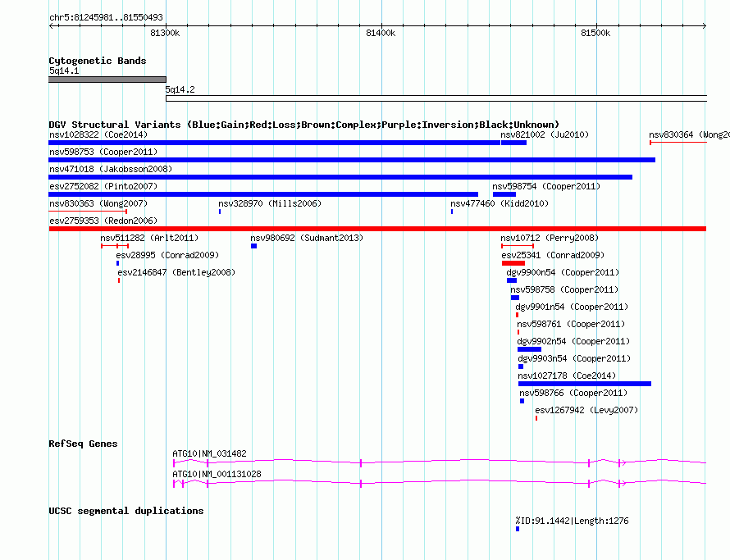The width and height of the screenshot is (730, 560).
Task: Select nsv821002 (Ju2010) variant label
Action: click(545, 134)
